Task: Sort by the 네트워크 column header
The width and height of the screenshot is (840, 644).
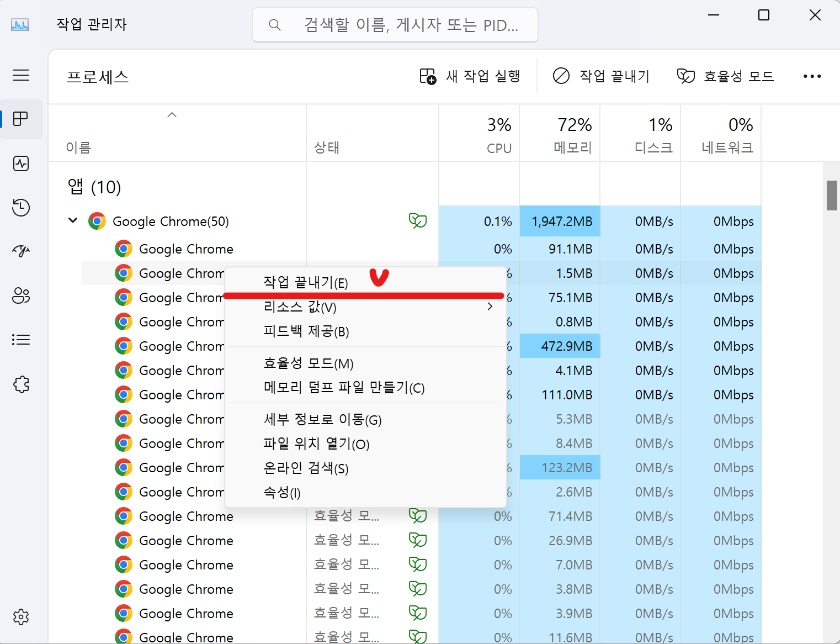Action: pyautogui.click(x=721, y=134)
